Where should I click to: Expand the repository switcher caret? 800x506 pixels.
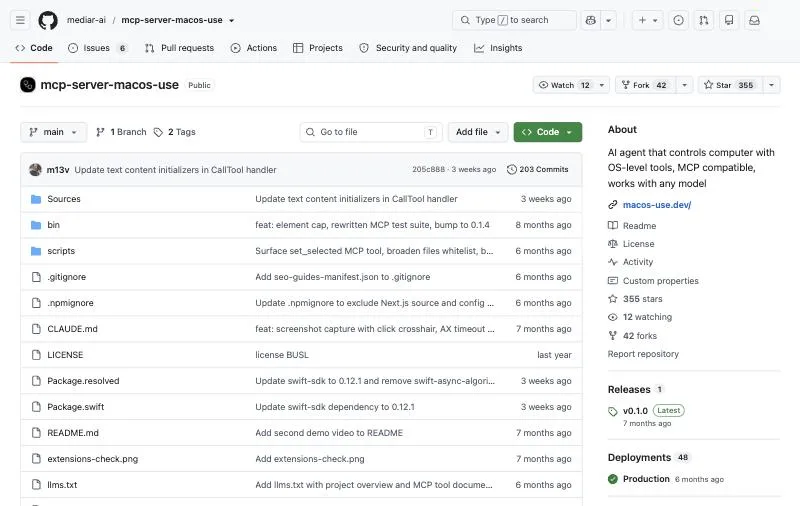[x=232, y=20]
